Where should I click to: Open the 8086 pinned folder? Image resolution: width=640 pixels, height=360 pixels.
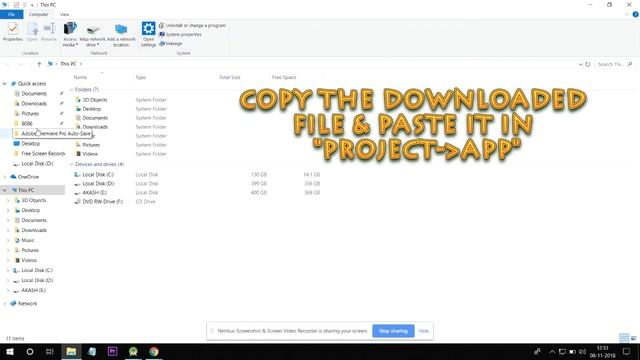(x=27, y=123)
